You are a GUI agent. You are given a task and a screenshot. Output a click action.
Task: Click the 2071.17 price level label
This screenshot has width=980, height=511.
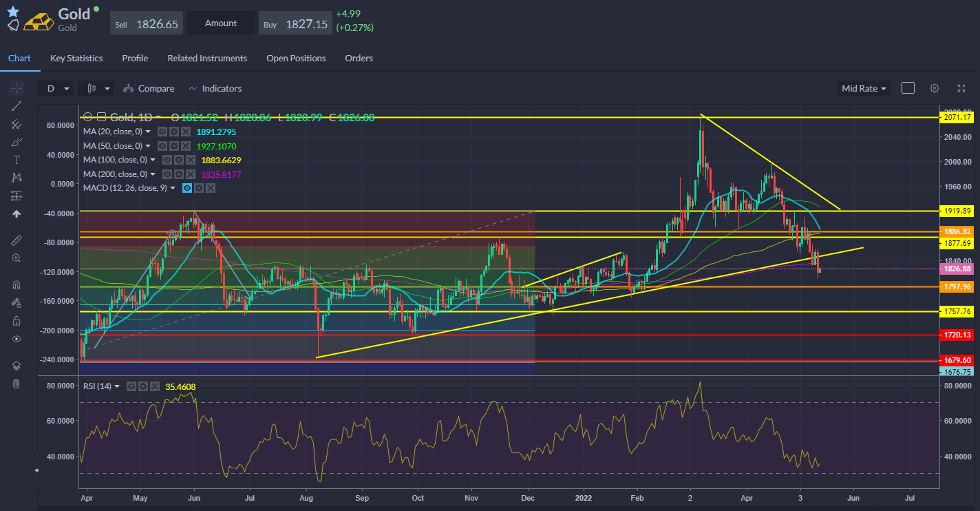tap(957, 118)
